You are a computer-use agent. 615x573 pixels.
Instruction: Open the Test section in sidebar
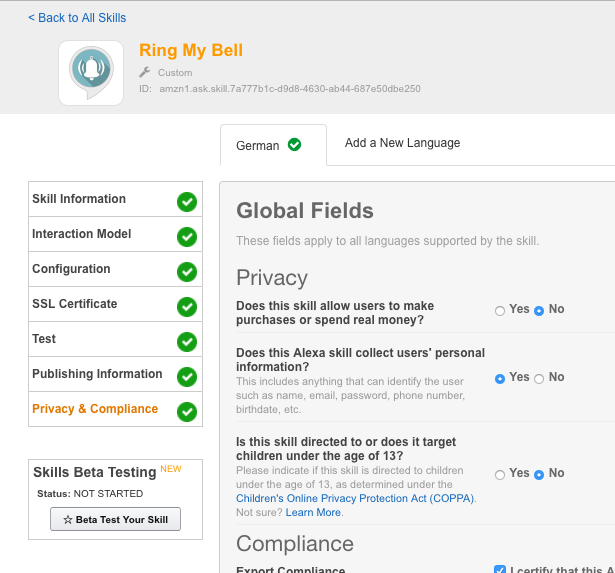pos(44,339)
